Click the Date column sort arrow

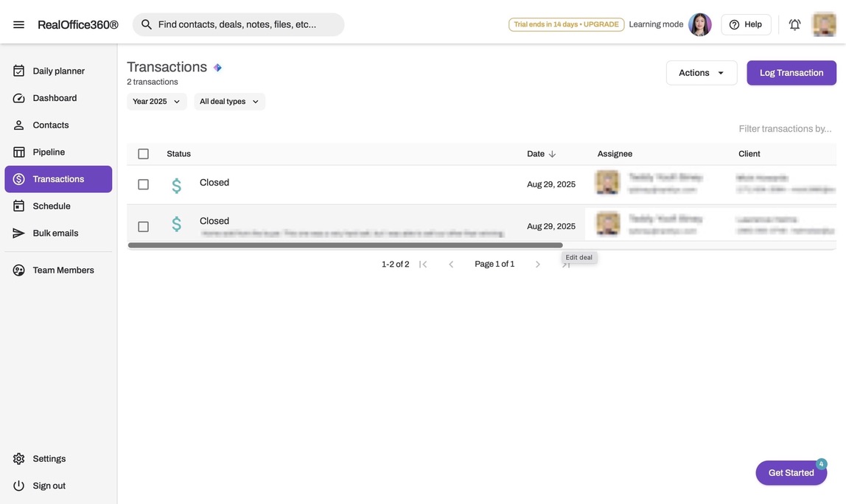tap(552, 154)
